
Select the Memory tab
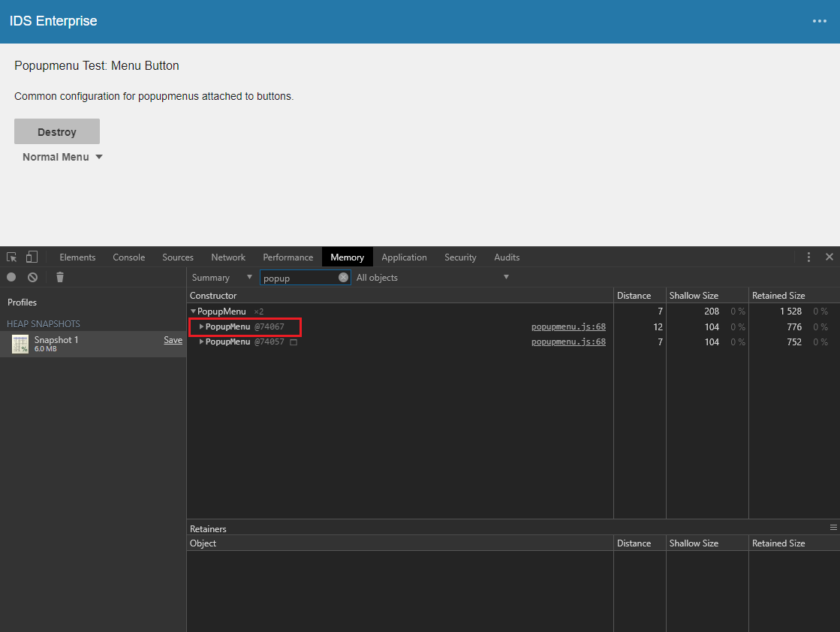[x=347, y=257]
